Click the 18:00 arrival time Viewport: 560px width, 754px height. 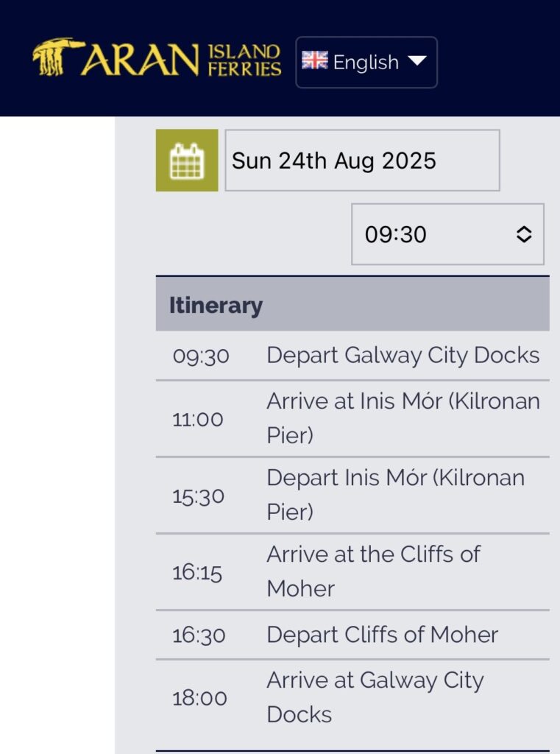[x=199, y=698]
